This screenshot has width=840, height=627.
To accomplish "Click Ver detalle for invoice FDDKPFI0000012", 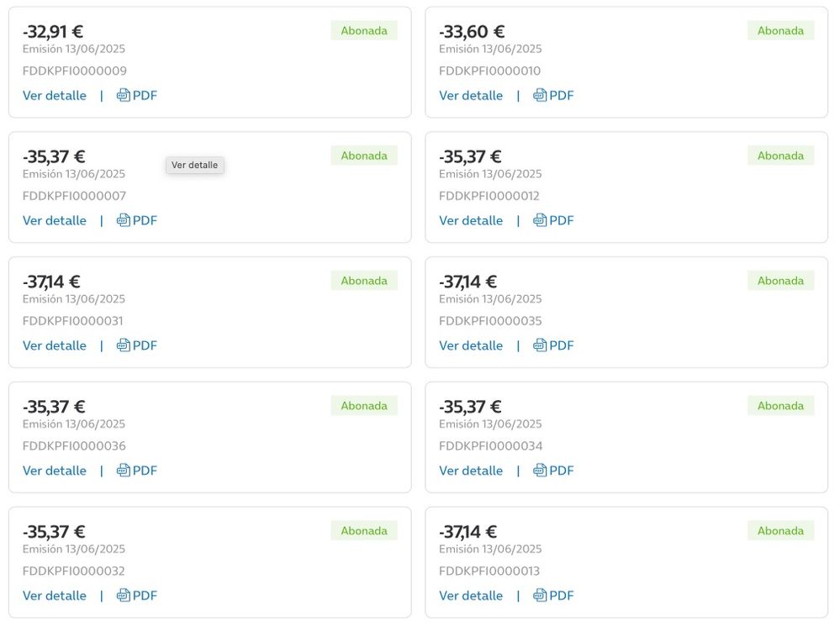I will tap(471, 221).
